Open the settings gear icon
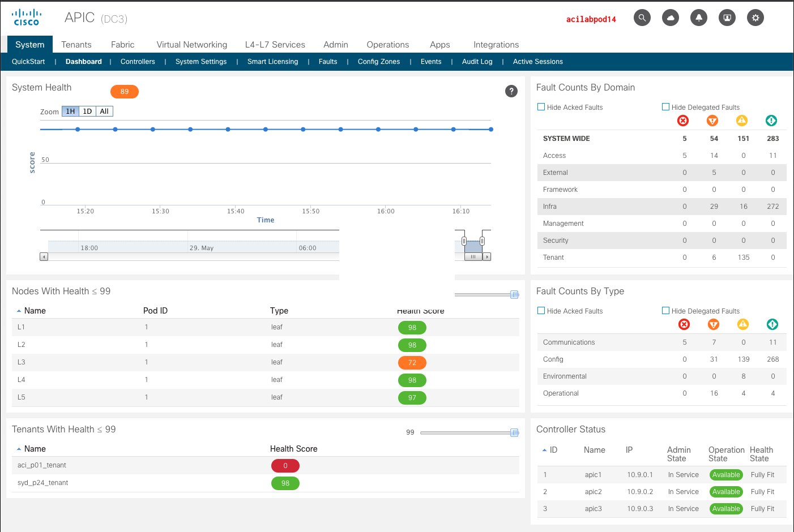Screen dimensions: 794x532 click(755, 18)
